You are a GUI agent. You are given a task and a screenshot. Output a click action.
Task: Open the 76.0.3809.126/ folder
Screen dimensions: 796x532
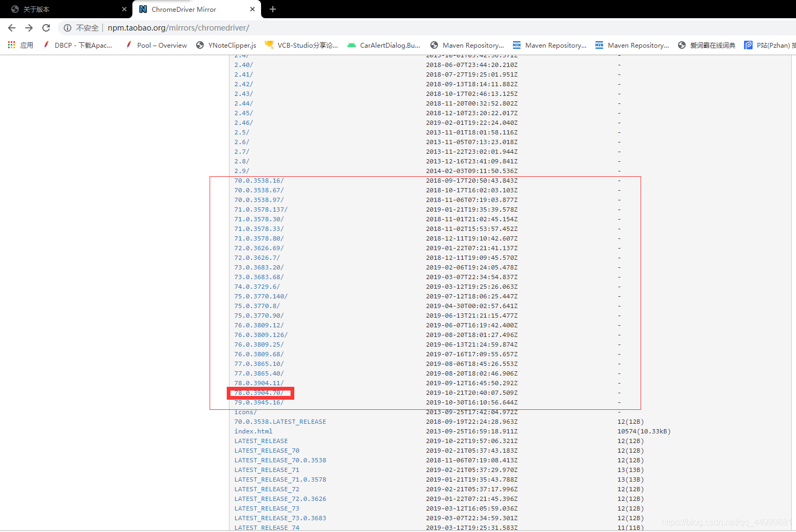coord(261,335)
